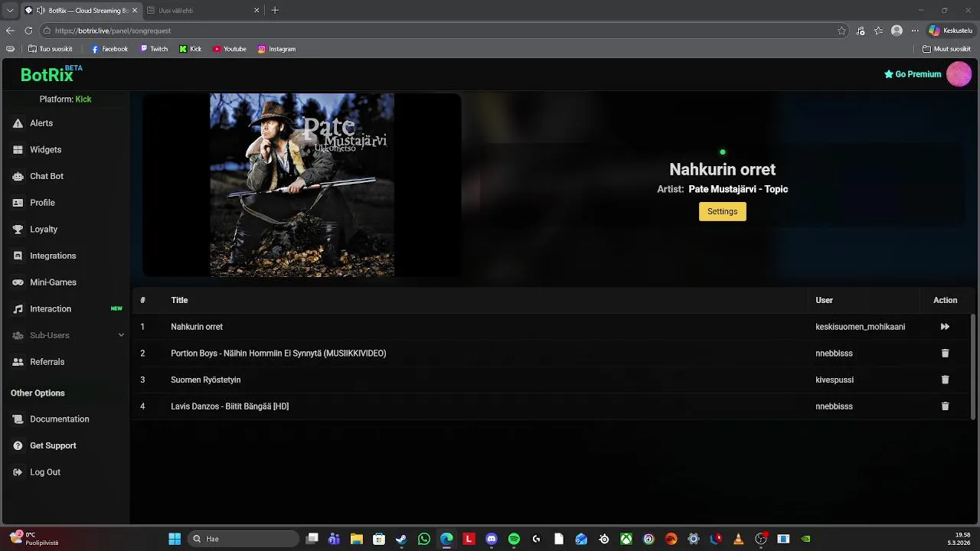Click the Pate Mustajärvi album cover

point(302,185)
